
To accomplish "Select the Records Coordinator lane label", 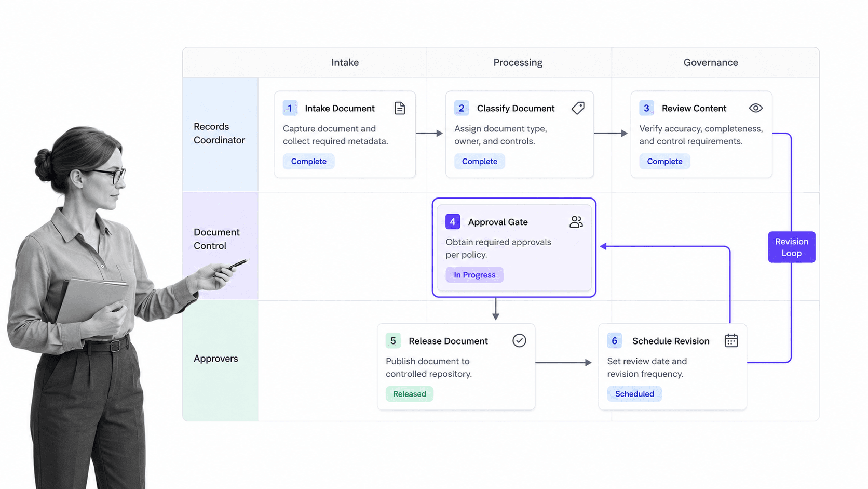I will tap(219, 134).
